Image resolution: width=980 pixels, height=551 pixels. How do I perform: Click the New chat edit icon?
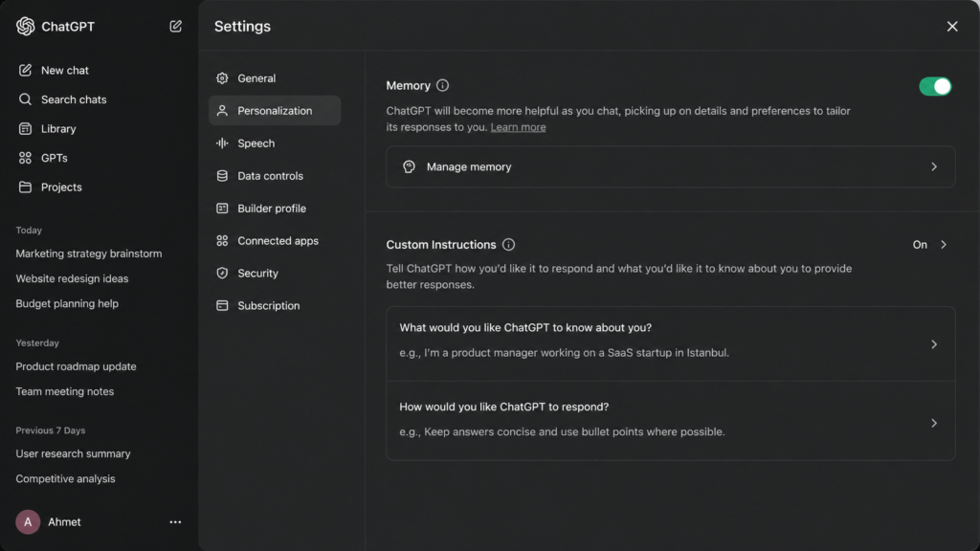pos(25,70)
